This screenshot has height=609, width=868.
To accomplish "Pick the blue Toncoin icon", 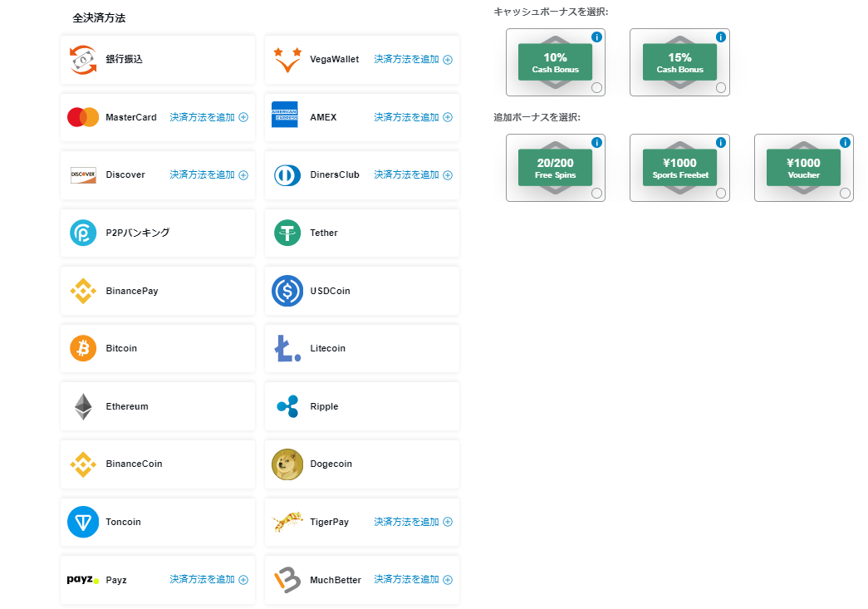I will (83, 522).
